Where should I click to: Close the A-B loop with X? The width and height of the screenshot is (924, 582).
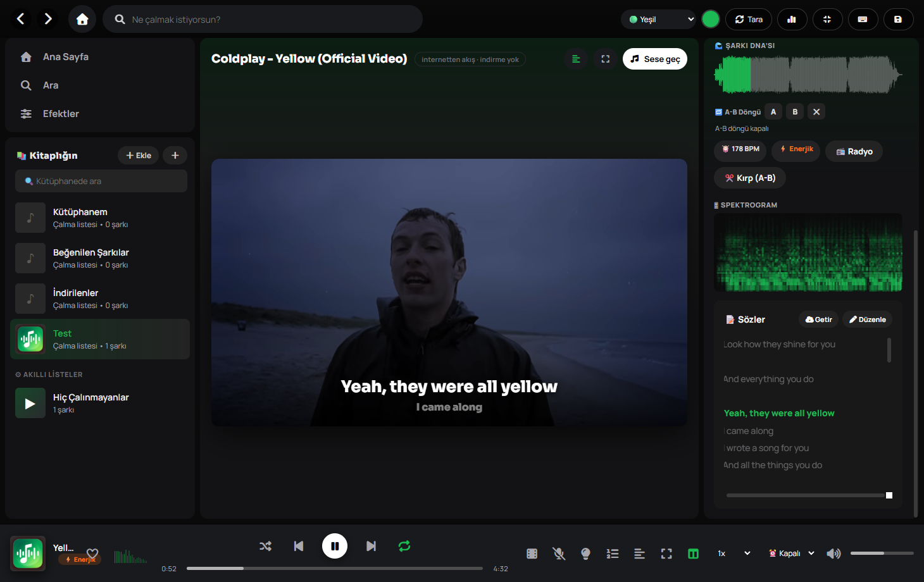(816, 112)
